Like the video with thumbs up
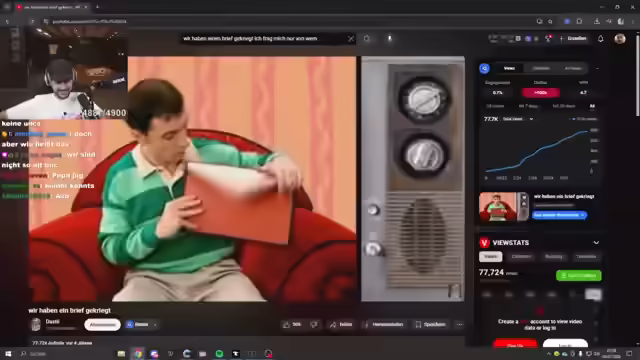Viewport: 640px width, 360px height. point(292,324)
